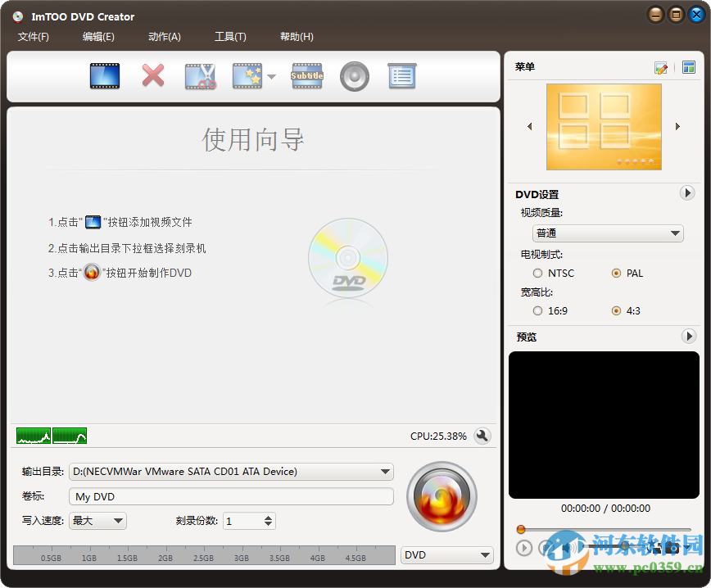This screenshot has height=588, width=711.
Task: Click the large burn DVD button
Action: (441, 497)
